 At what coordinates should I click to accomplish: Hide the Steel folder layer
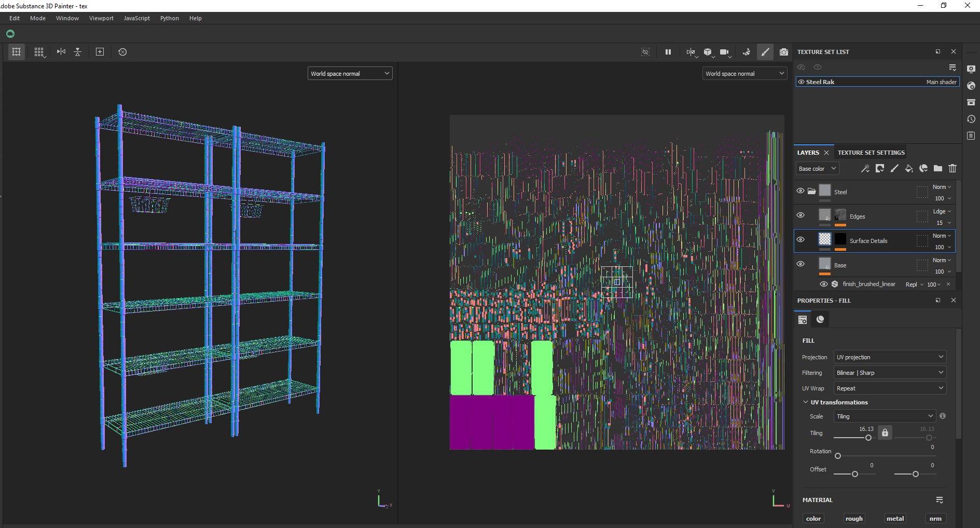(x=800, y=191)
